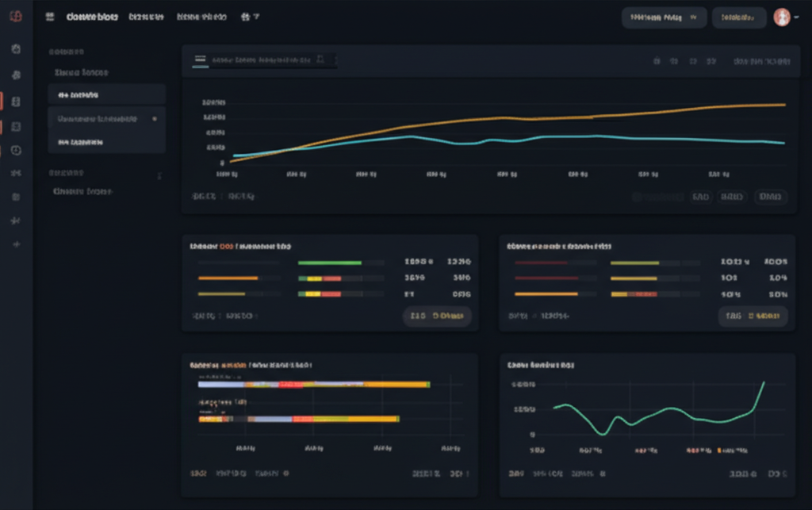Open the top bar dropdown with the chevron
Screen dimensions: 812x510
coord(664,17)
